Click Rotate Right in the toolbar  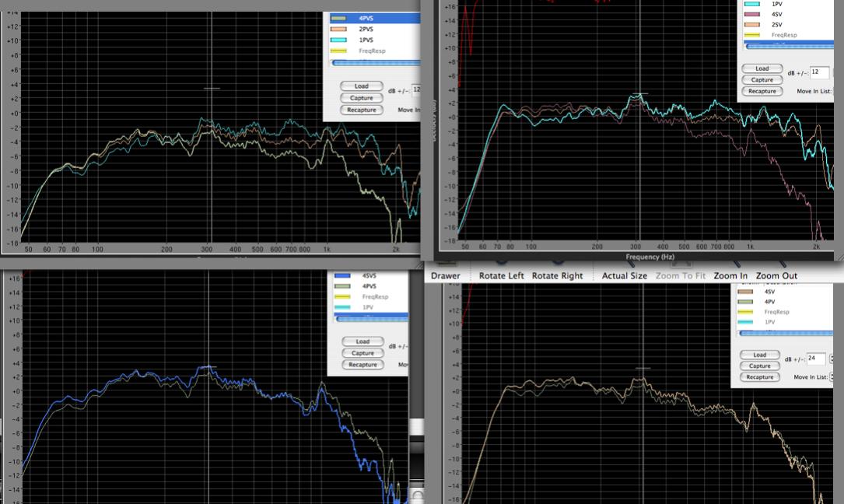(x=557, y=275)
